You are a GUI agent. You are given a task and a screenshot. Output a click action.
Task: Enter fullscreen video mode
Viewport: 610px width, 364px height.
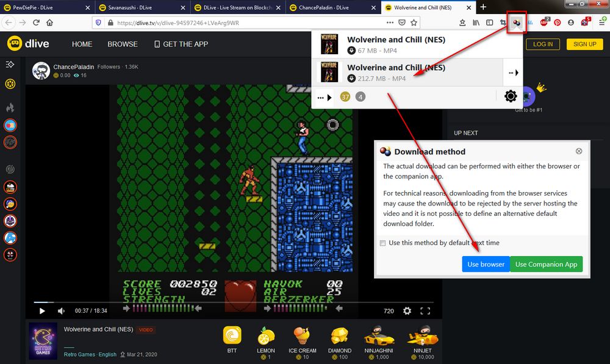(x=425, y=311)
